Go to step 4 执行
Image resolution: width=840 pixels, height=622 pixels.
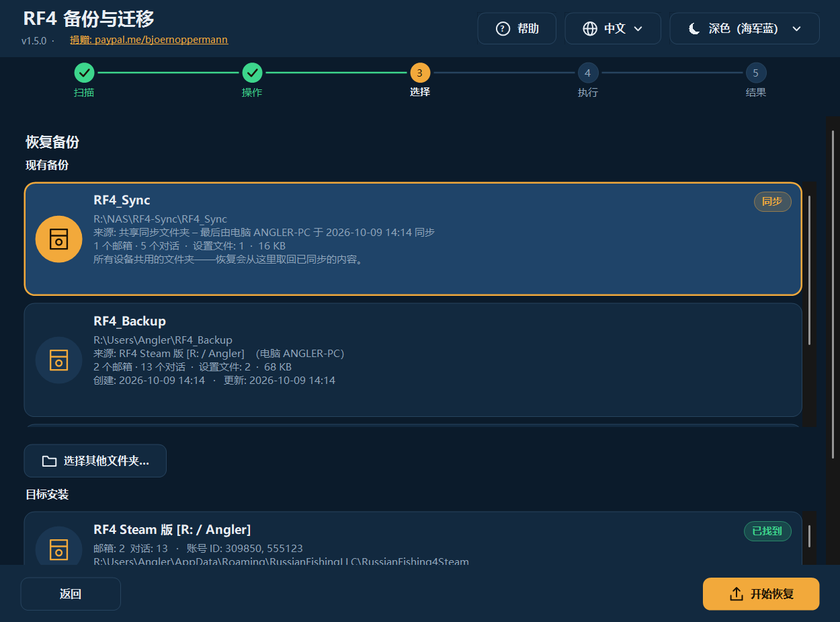[x=588, y=73]
